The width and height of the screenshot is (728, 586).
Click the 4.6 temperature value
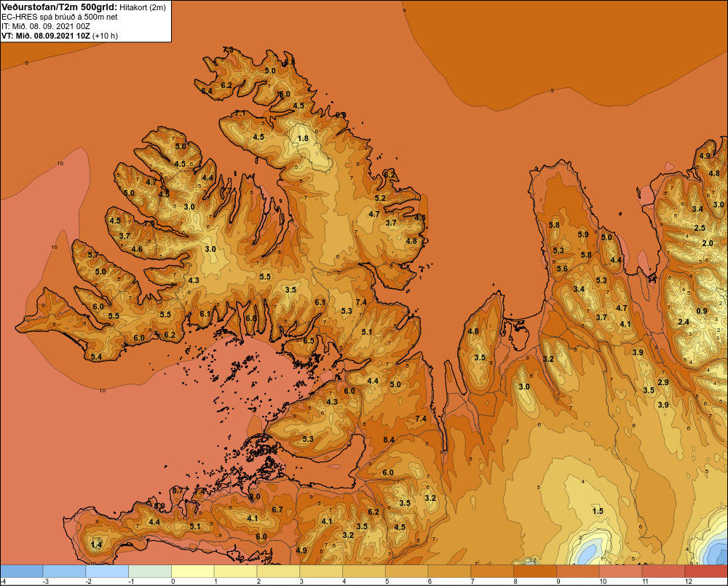coord(137,249)
